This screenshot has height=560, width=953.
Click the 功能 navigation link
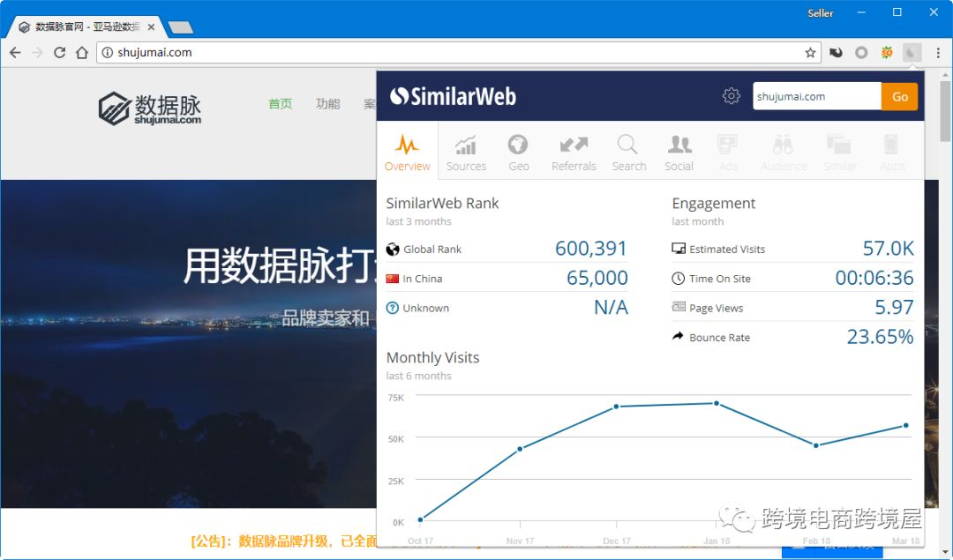pos(327,104)
